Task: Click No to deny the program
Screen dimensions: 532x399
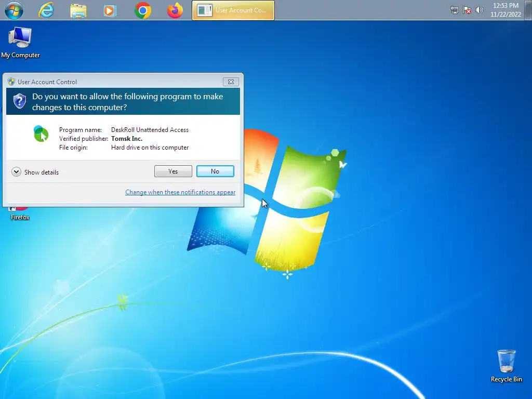Action: coord(215,171)
